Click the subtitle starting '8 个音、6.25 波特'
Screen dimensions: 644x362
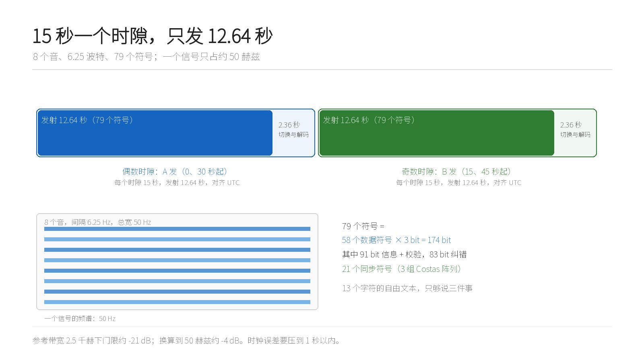147,57
